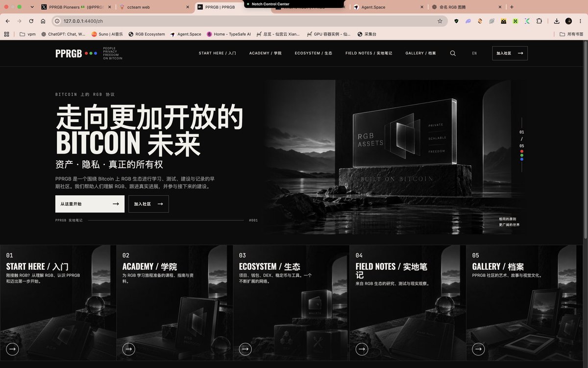
Task: Open FIELD NOTES / 实地笔记 nav item
Action: (368, 53)
